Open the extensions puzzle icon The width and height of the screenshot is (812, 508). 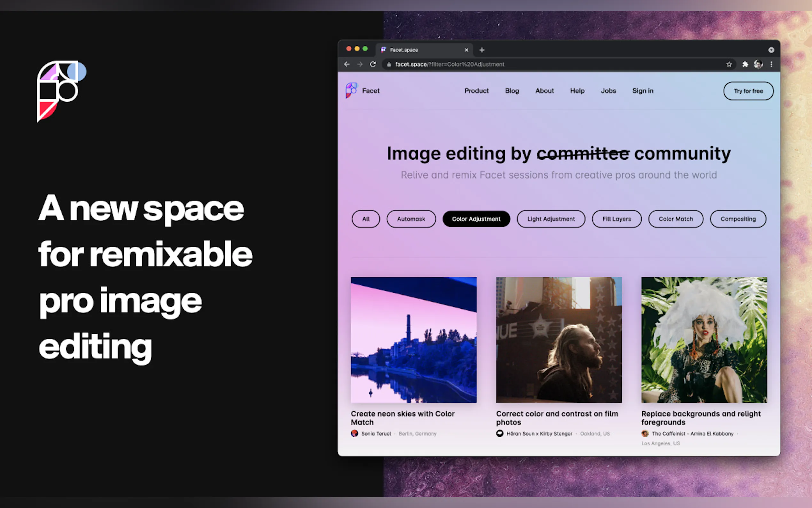coord(745,64)
